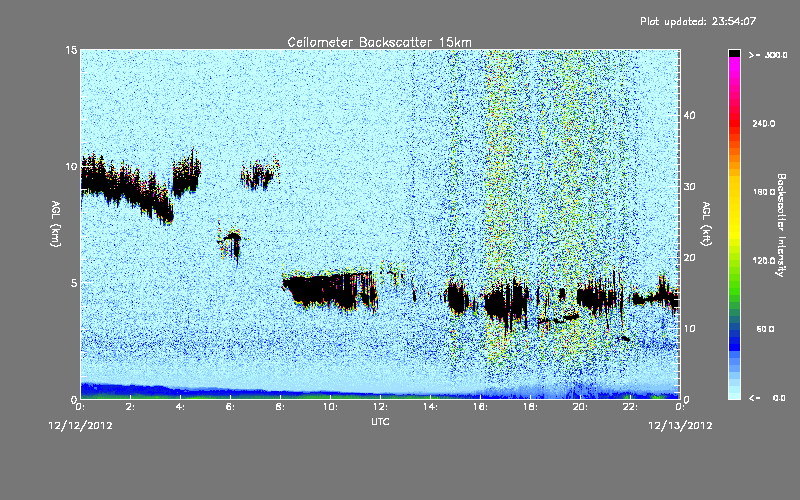The width and height of the screenshot is (800, 500).
Task: Click the '22:' hour tick label
Action: point(630,407)
